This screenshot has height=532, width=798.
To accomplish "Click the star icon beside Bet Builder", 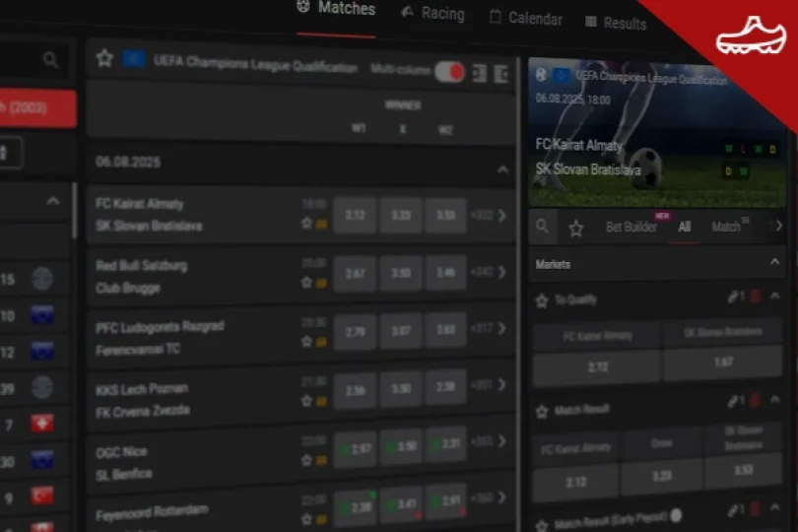I will (x=576, y=229).
